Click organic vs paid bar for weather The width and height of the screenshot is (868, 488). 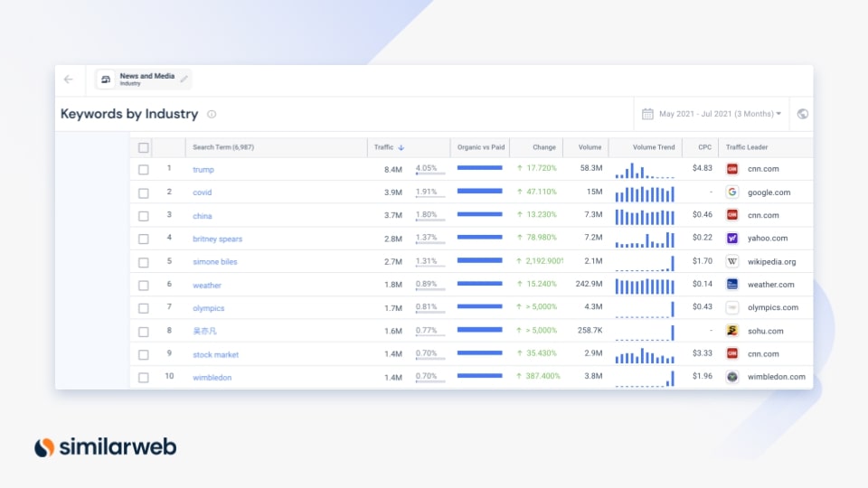(479, 283)
